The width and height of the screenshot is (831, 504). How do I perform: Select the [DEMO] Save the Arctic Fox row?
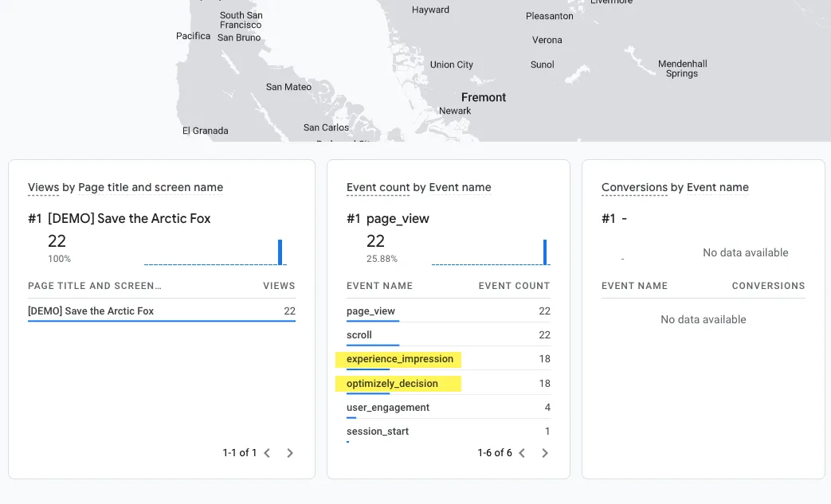pyautogui.click(x=162, y=311)
